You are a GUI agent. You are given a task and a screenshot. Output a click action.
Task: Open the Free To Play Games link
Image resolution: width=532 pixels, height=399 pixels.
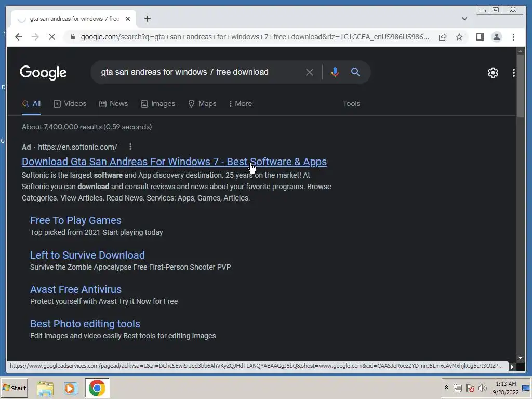pos(76,220)
